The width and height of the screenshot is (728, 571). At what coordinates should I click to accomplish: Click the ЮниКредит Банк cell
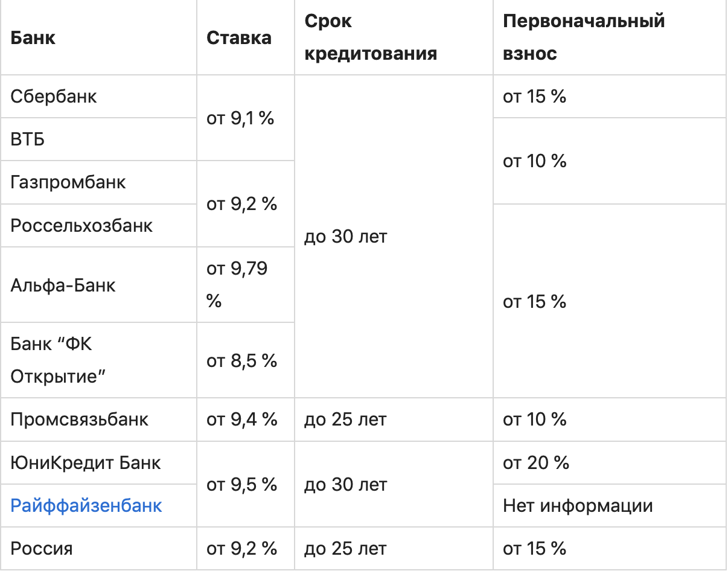click(86, 462)
